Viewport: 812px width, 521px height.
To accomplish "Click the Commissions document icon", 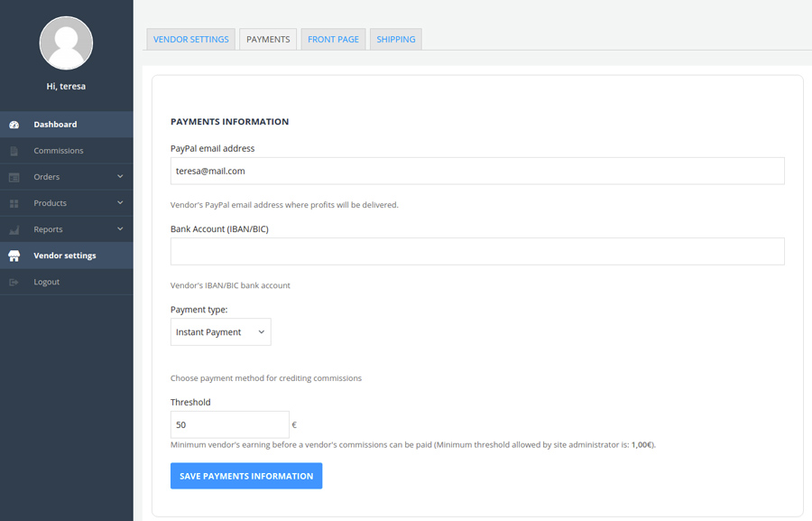I will click(14, 151).
